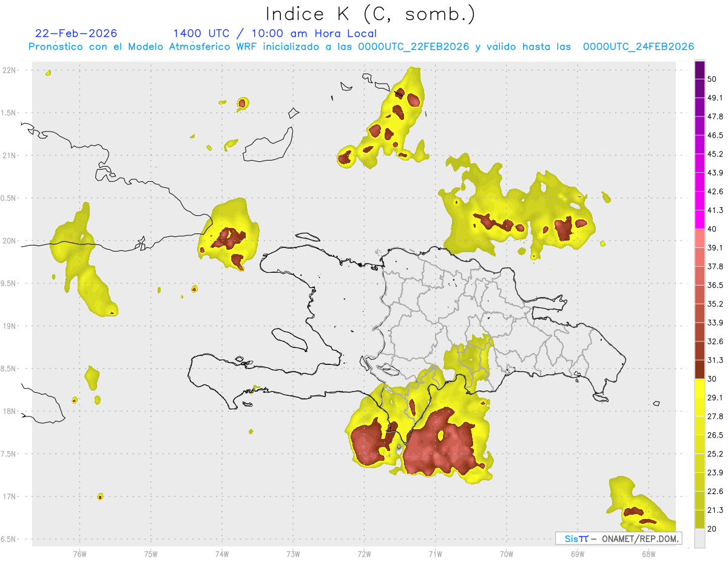Click the '20' color scale value
Image resolution: width=728 pixels, height=562 pixels.
tap(712, 529)
